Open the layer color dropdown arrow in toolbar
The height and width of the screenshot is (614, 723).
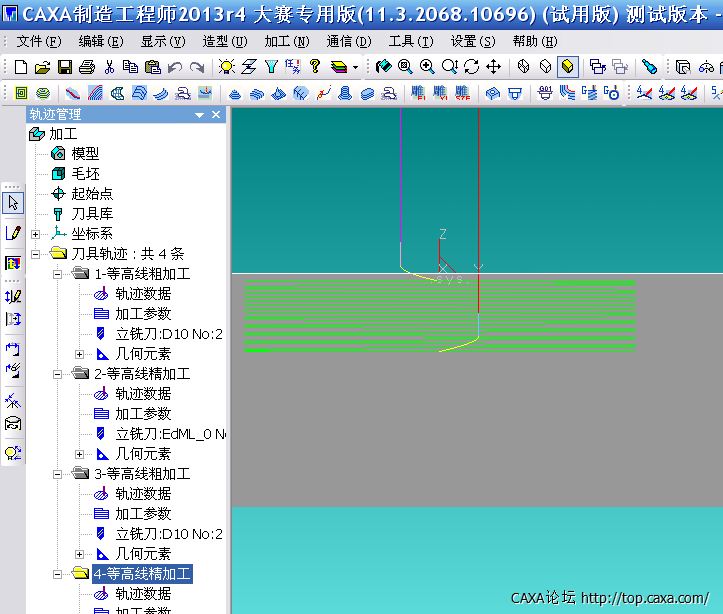tap(355, 68)
